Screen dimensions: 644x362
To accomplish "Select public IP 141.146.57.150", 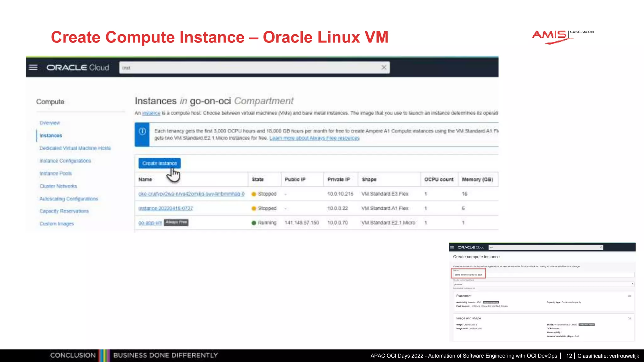I will pyautogui.click(x=302, y=222).
